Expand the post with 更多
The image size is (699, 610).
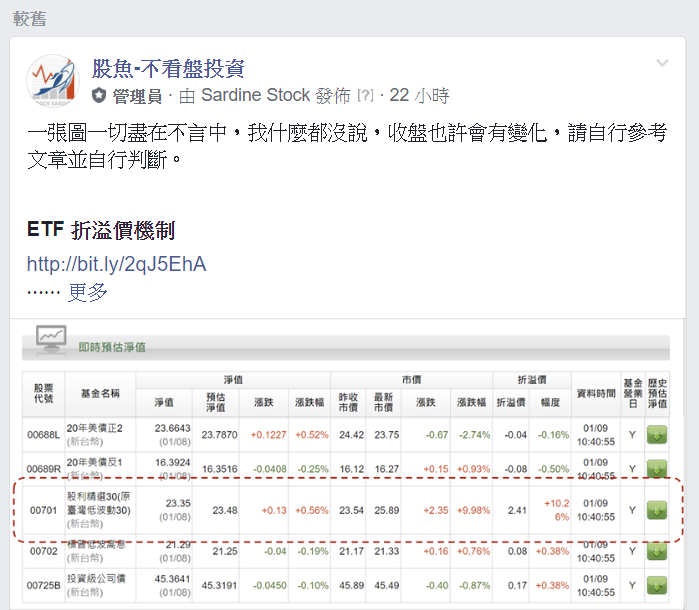tap(87, 292)
